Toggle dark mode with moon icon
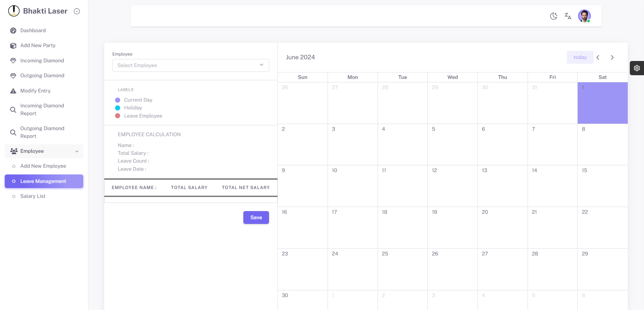 pyautogui.click(x=554, y=16)
